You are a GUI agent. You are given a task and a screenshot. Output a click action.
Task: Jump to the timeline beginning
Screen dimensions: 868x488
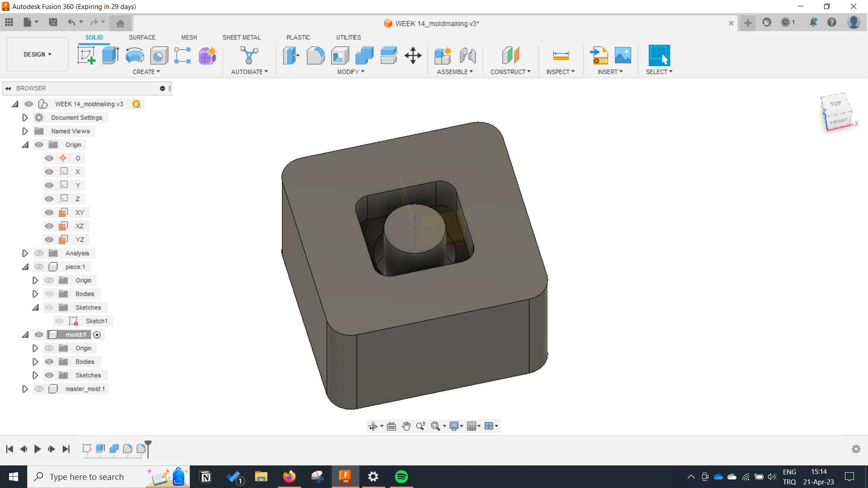pyautogui.click(x=9, y=449)
